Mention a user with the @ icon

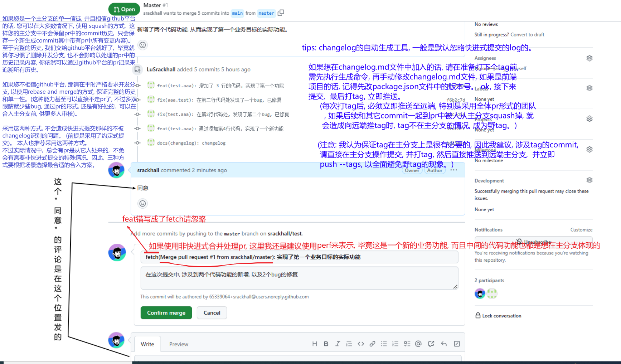418,344
